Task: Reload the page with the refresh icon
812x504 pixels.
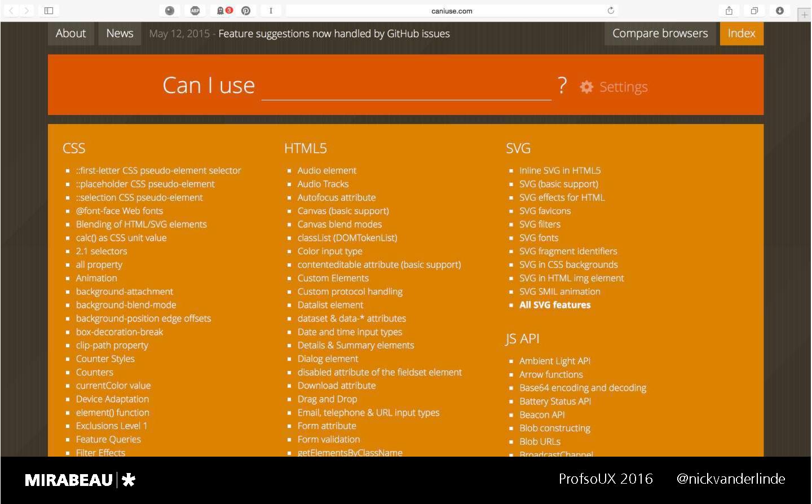Action: click(x=611, y=11)
